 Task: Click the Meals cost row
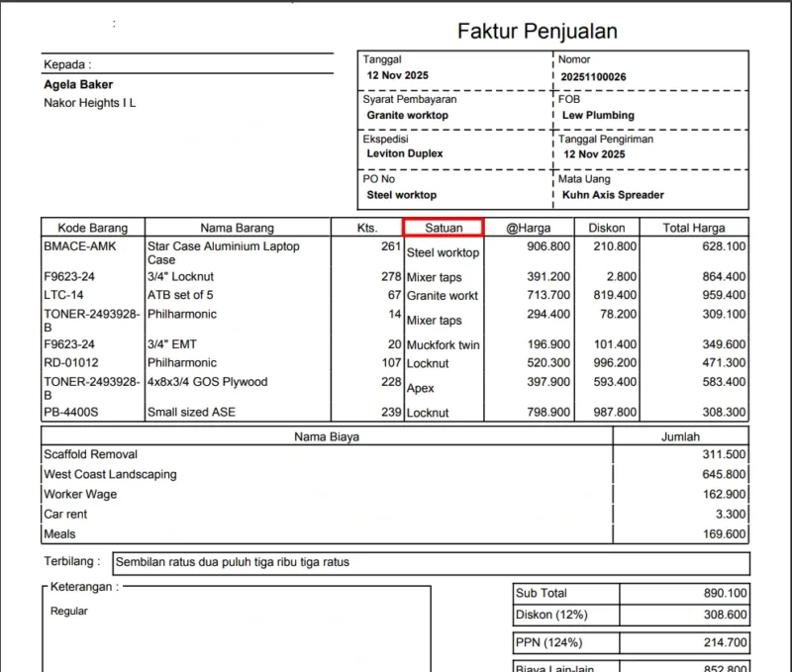395,534
